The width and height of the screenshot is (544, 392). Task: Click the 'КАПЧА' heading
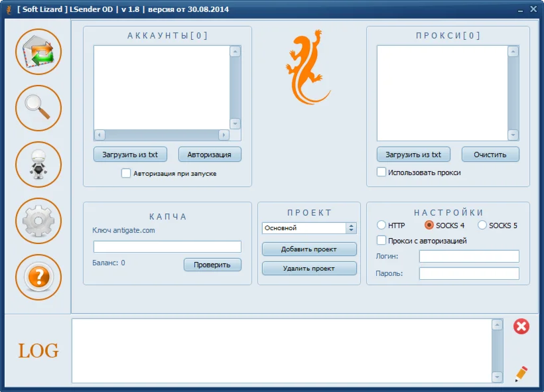point(168,217)
